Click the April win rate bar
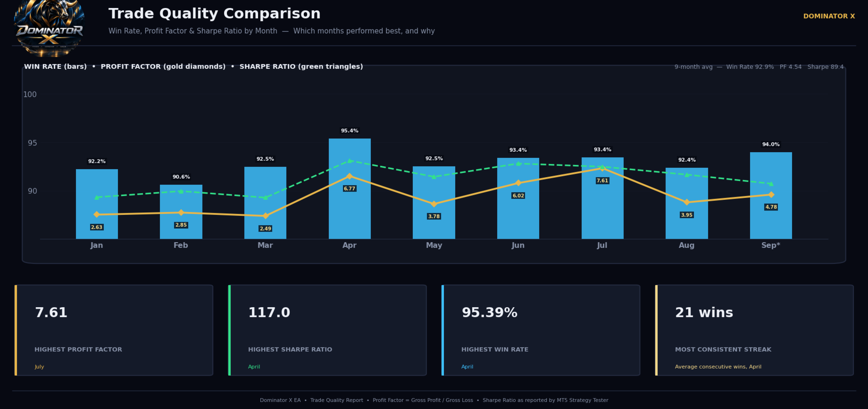 point(350,188)
